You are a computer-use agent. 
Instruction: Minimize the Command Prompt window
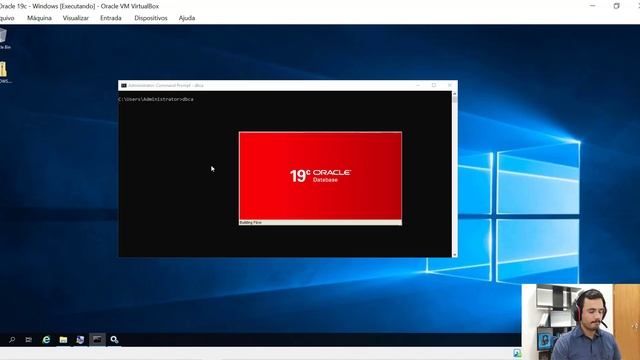coord(418,85)
